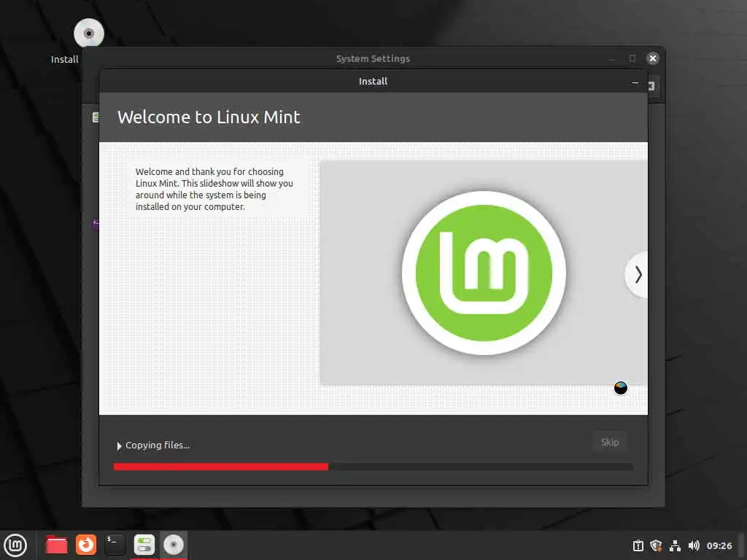
Task: Open the update manager shield tray icon
Action: click(x=656, y=545)
